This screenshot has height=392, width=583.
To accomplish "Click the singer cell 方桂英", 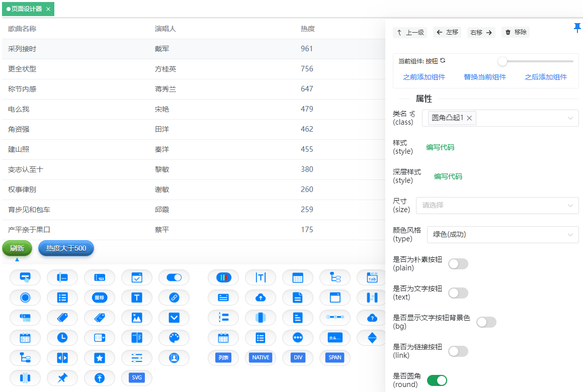I will tap(165, 69).
